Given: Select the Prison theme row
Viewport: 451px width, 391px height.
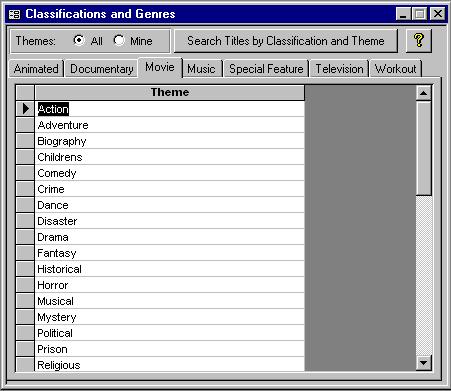Looking at the screenshot, I should click(170, 349).
